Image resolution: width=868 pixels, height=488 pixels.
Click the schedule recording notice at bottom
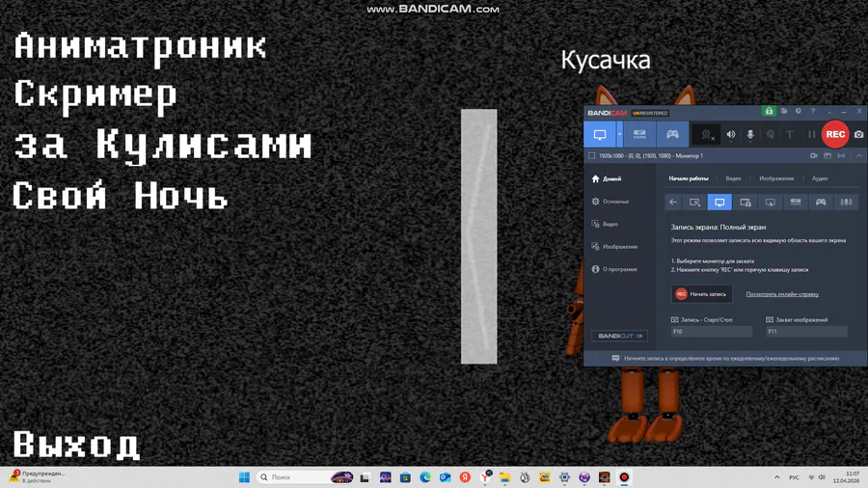[725, 359]
